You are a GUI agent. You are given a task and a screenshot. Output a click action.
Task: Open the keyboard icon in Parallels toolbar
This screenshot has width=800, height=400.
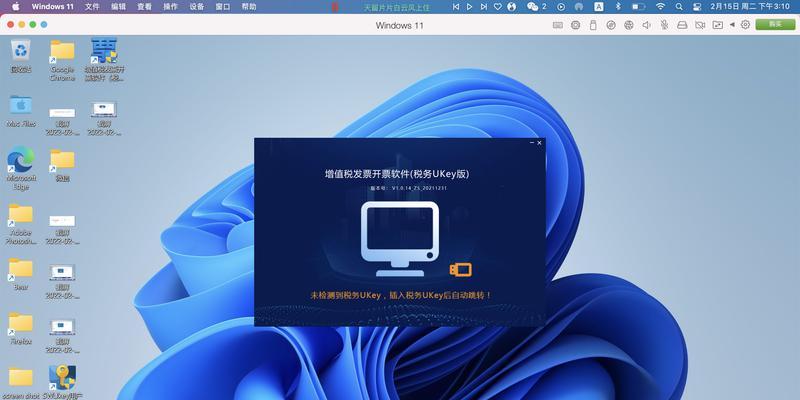(558, 25)
